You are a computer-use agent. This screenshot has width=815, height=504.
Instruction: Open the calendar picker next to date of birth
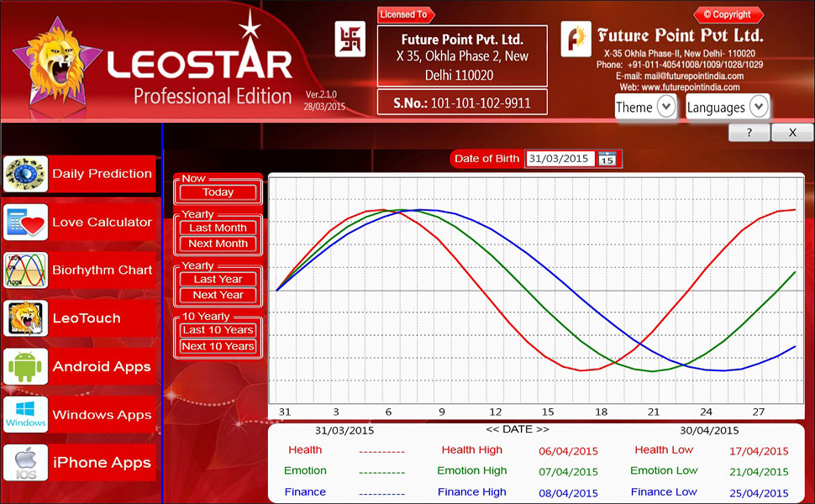click(x=607, y=159)
